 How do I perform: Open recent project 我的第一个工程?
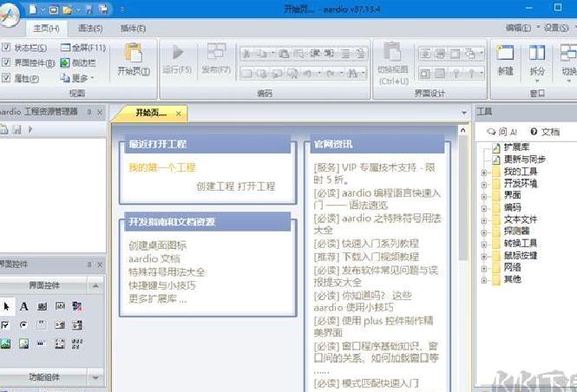[x=162, y=167]
